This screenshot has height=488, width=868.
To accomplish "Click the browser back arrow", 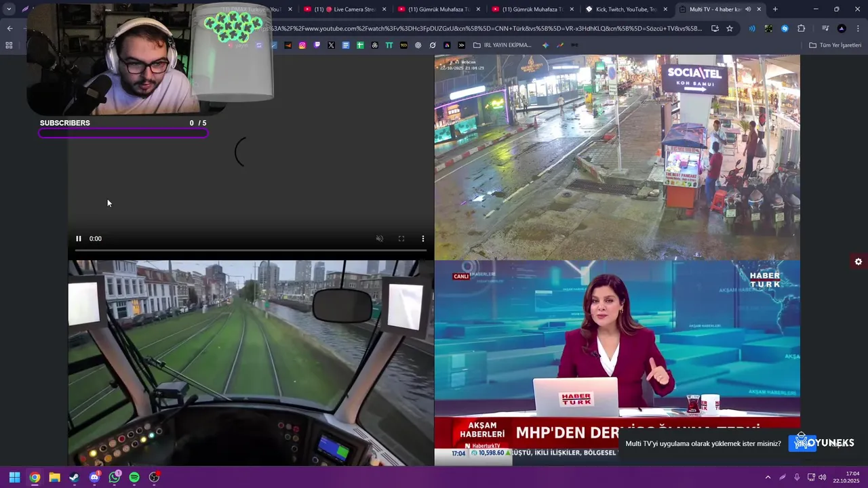I will (x=9, y=28).
